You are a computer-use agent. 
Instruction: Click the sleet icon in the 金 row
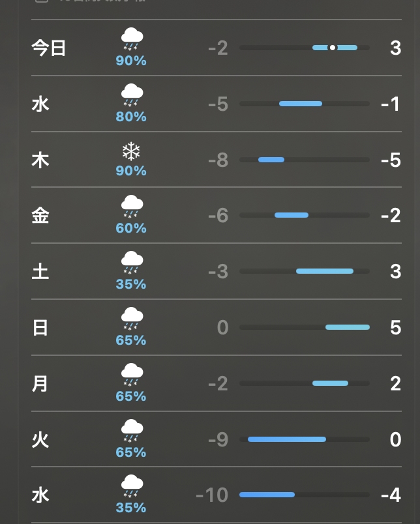(x=132, y=207)
